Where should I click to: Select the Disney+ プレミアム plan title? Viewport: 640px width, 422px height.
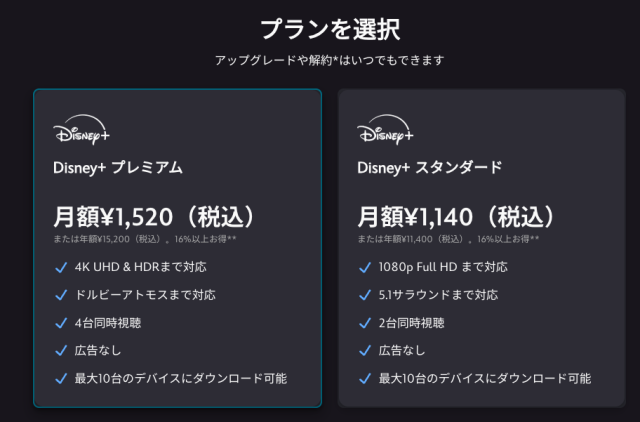pos(117,167)
